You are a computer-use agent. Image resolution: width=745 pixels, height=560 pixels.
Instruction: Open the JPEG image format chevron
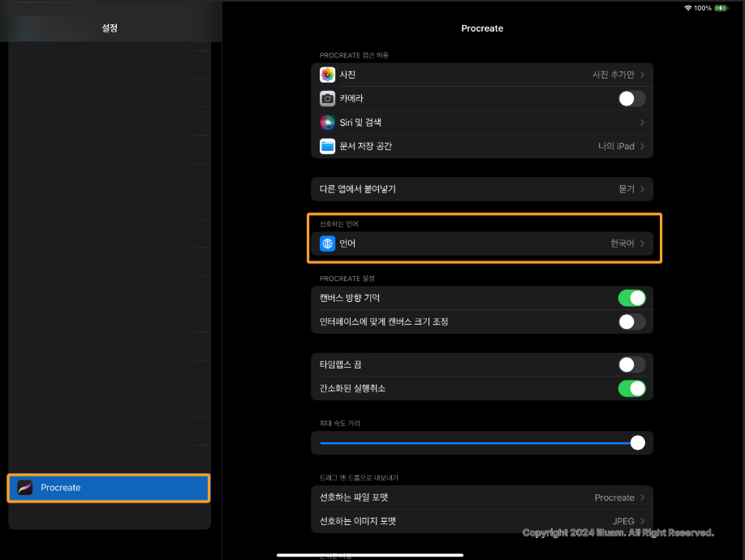point(642,522)
